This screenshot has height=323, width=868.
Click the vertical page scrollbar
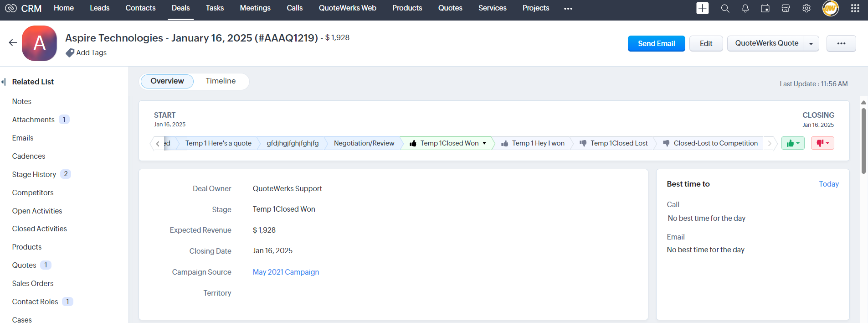point(863,141)
